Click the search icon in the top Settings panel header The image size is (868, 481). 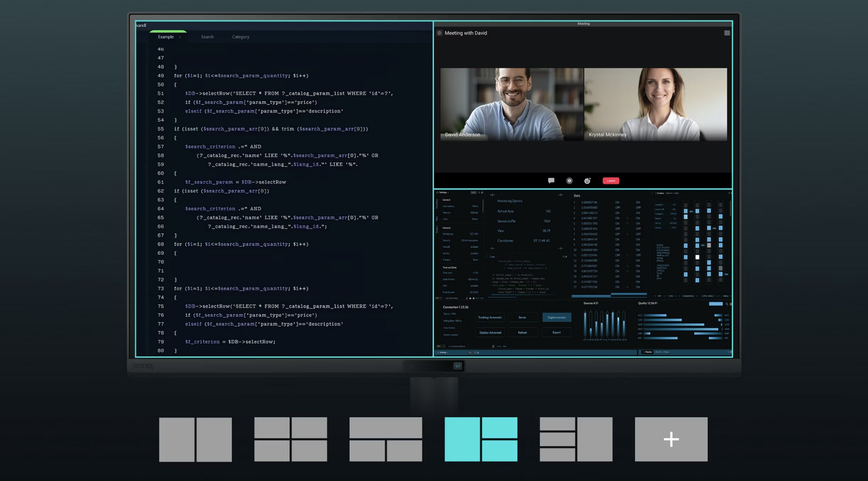coord(479,192)
